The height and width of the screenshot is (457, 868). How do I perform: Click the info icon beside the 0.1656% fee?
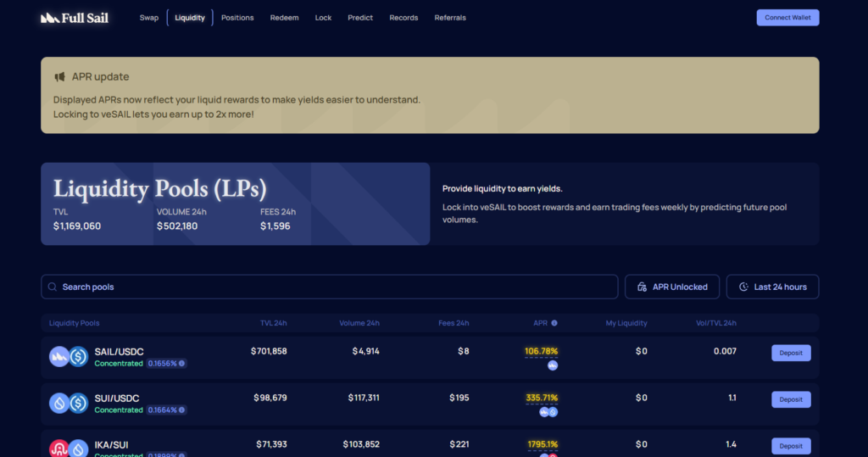pos(181,364)
